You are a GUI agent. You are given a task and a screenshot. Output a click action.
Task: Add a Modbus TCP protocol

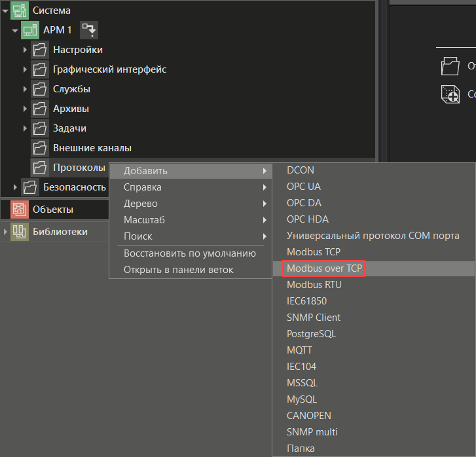374,252
